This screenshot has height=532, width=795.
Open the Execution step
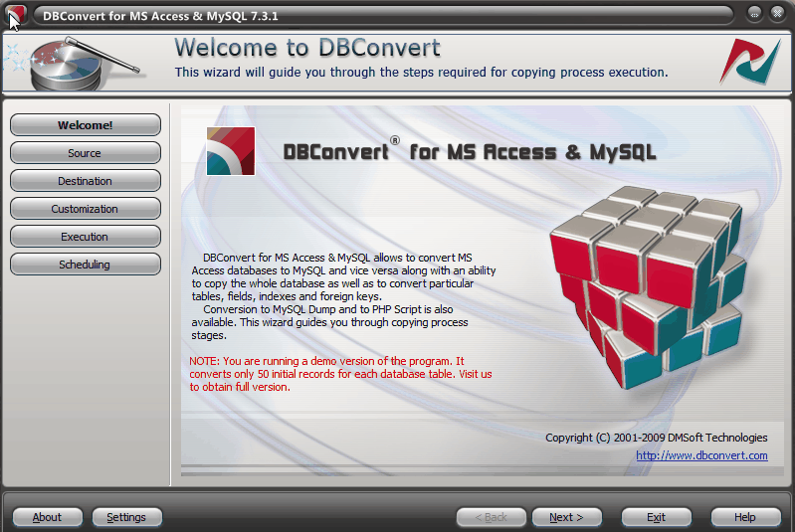pos(86,237)
